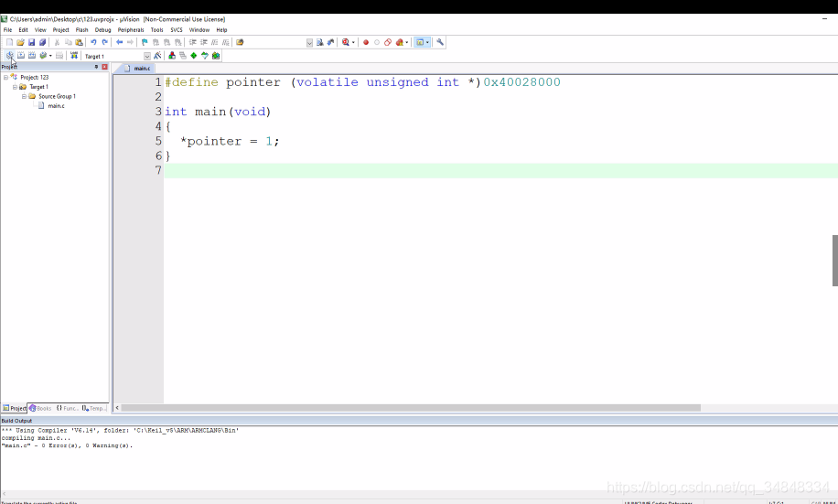
Task: Click the vertical scrollbar thumb at right
Action: point(834,261)
